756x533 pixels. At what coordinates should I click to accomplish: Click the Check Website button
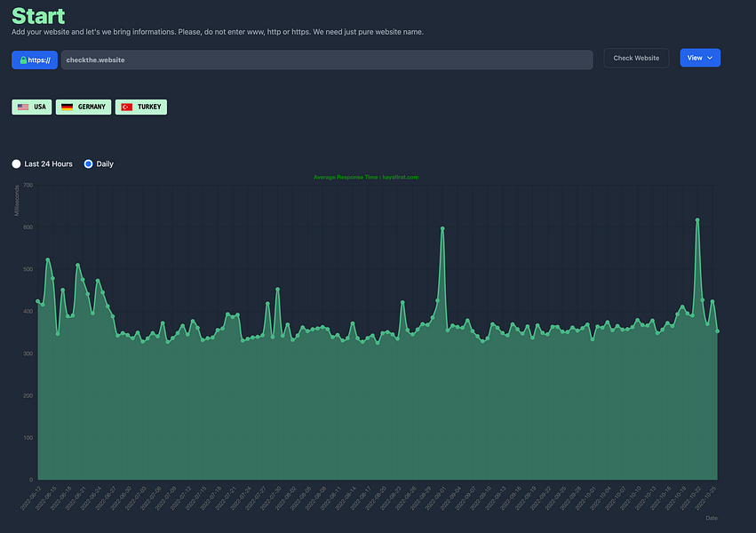636,58
